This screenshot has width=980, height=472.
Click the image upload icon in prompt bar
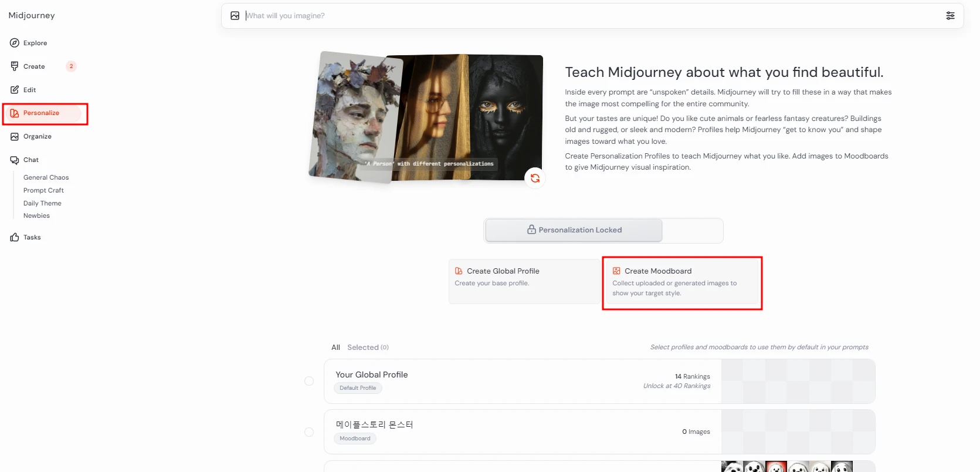[235, 16]
